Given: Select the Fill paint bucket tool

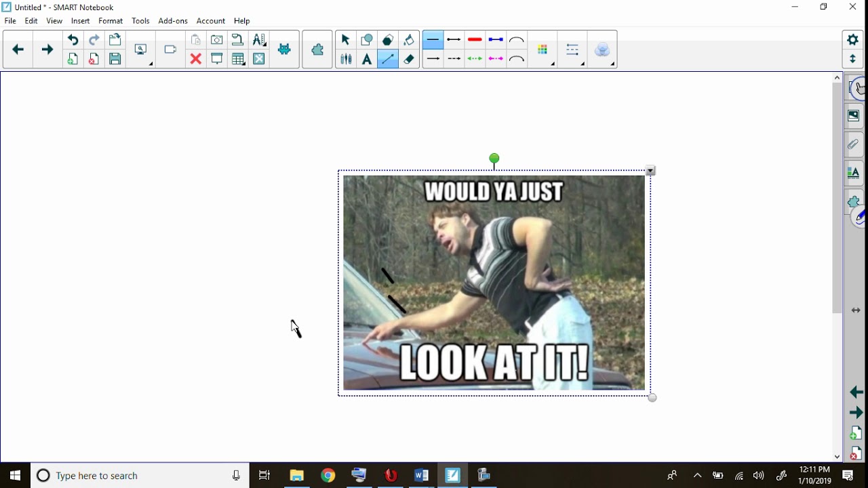Looking at the screenshot, I should (x=409, y=40).
